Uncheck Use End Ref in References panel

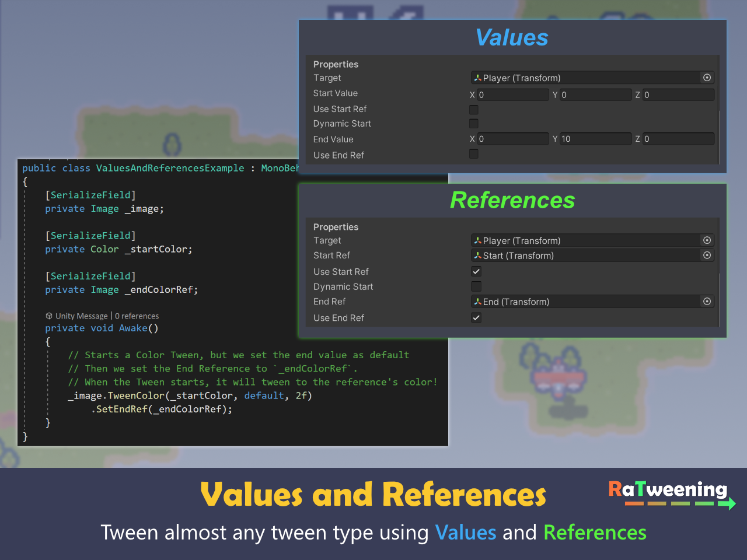click(x=476, y=318)
